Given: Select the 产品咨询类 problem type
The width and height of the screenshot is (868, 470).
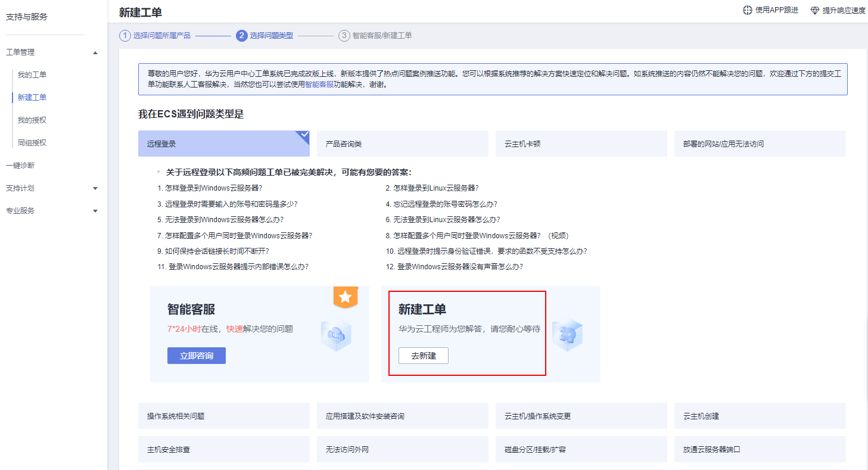Looking at the screenshot, I should point(403,144).
